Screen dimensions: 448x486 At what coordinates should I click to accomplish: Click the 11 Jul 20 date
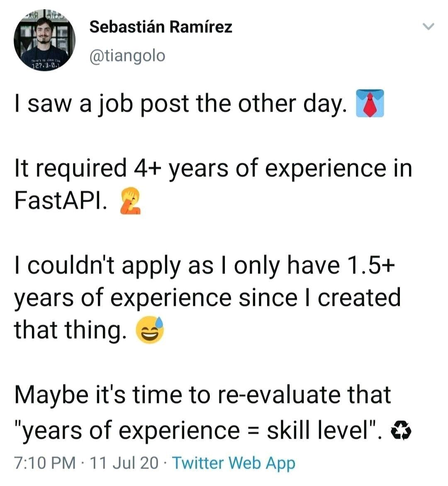pyautogui.click(x=124, y=463)
